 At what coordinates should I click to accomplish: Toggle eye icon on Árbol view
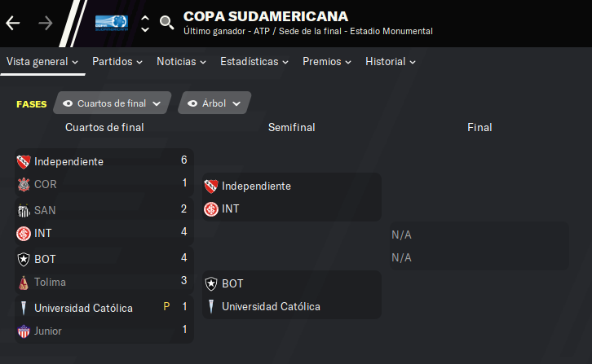pyautogui.click(x=192, y=103)
